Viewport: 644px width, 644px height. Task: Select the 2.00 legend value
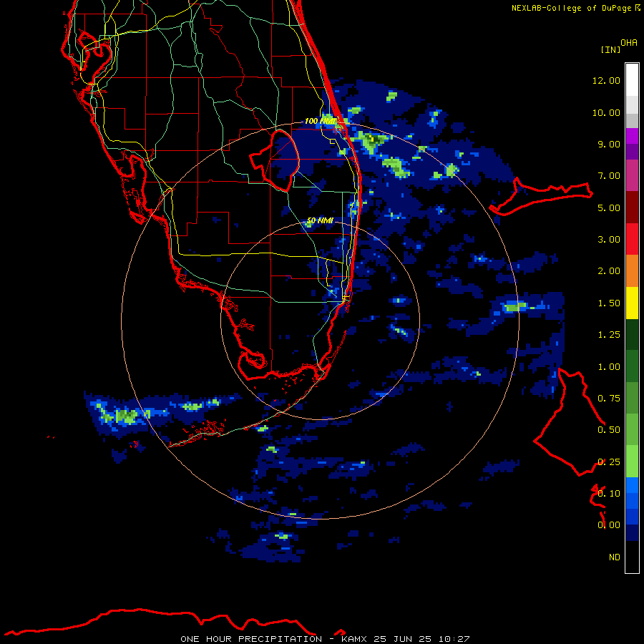609,271
